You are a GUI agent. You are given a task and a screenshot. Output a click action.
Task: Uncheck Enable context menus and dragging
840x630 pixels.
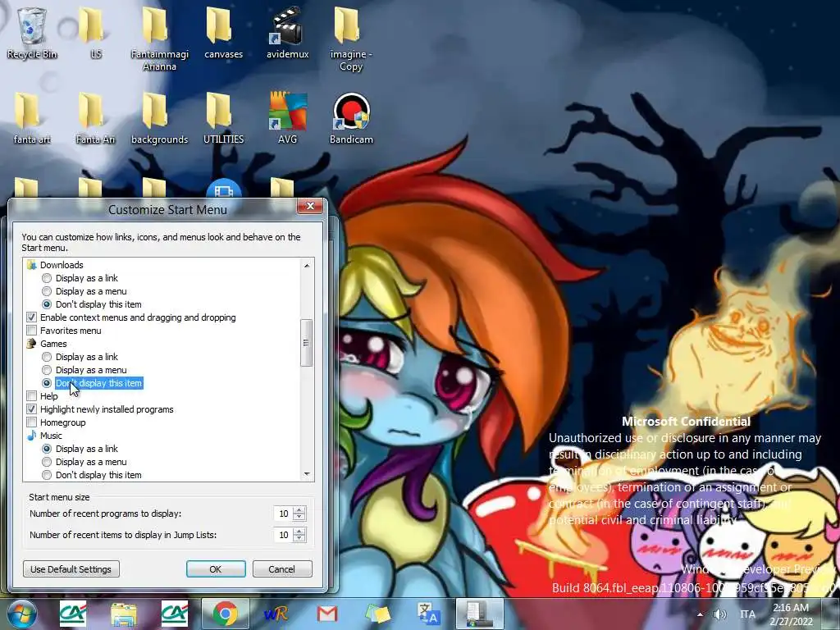click(x=32, y=317)
